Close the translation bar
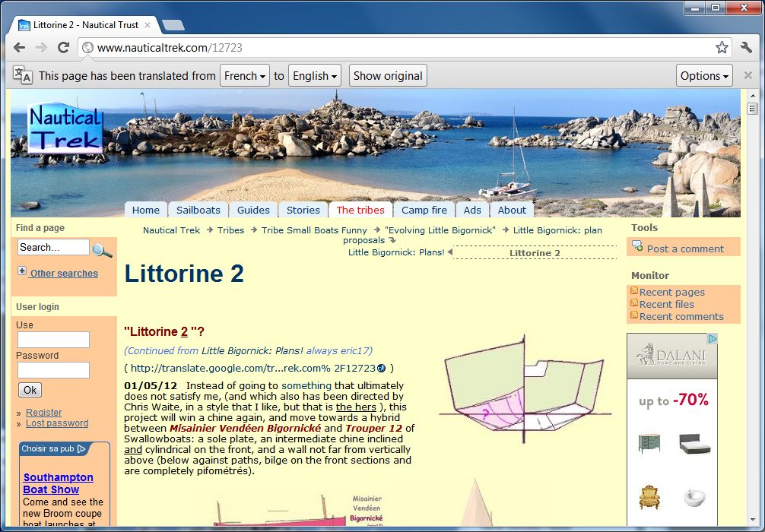Viewport: 765px width, 532px height. click(x=748, y=75)
